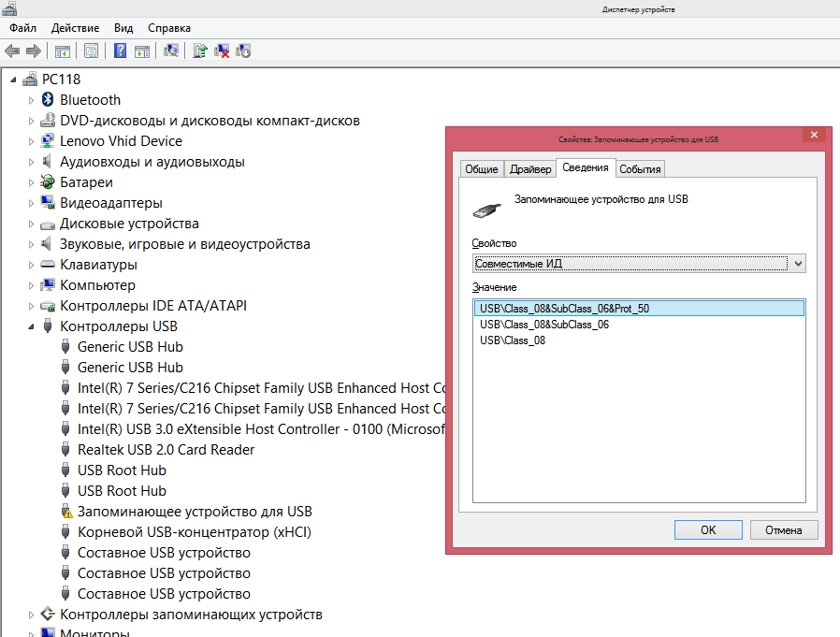Open the Действие menu
Viewport: 840px width, 637px height.
coord(75,28)
